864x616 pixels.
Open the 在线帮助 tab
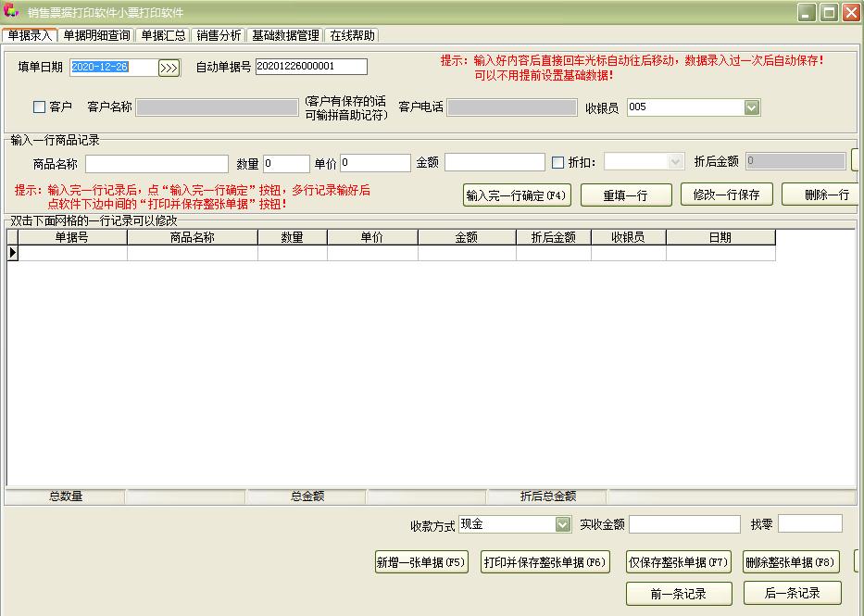click(x=352, y=35)
